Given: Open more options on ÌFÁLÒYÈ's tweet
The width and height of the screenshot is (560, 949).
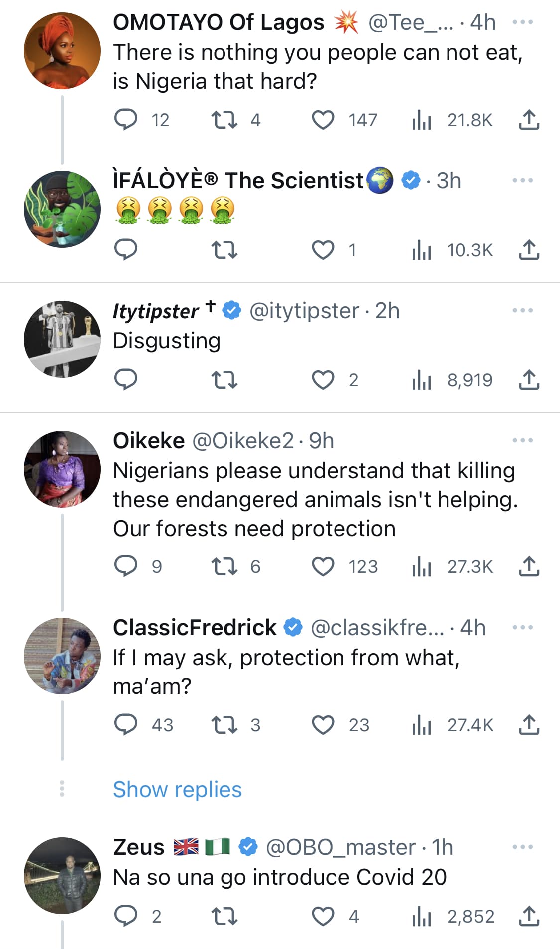Looking at the screenshot, I should pos(522,180).
